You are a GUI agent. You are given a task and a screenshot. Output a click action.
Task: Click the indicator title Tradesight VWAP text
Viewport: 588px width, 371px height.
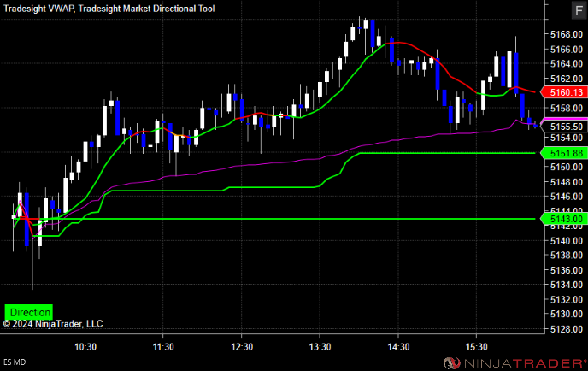tap(38, 9)
